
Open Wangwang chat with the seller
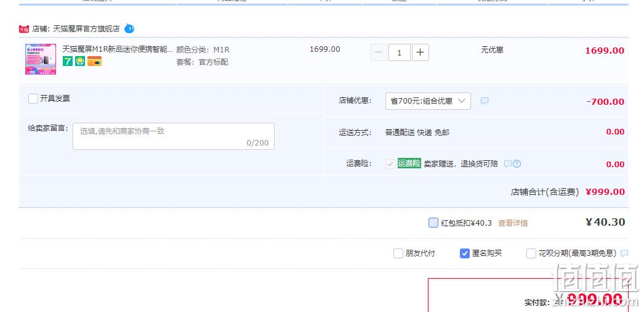click(129, 29)
